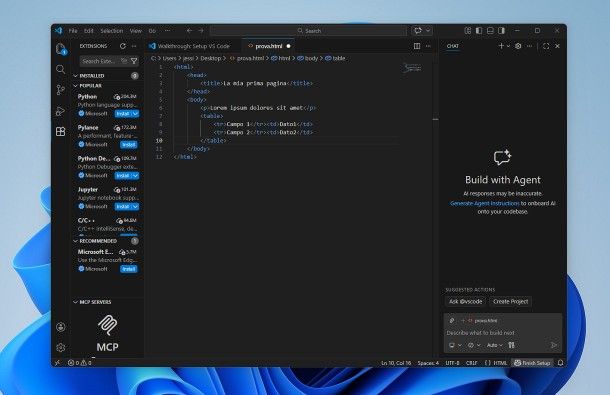The height and width of the screenshot is (395, 610).
Task: Toggle the secondary side bar
Action: click(501, 30)
